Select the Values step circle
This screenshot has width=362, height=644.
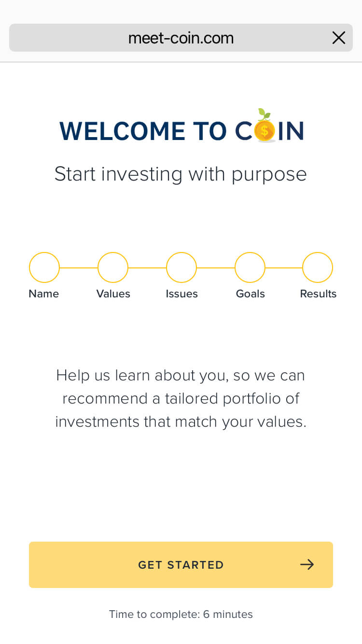click(x=113, y=267)
